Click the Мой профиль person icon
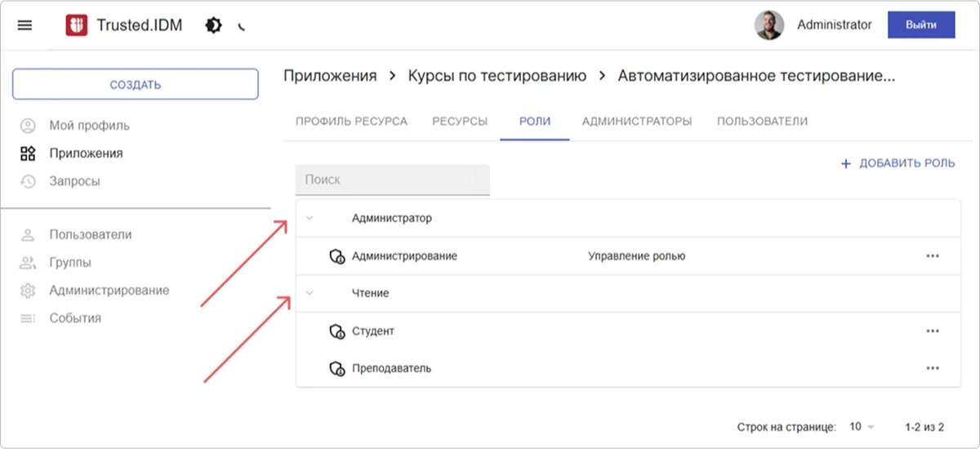 [x=28, y=126]
